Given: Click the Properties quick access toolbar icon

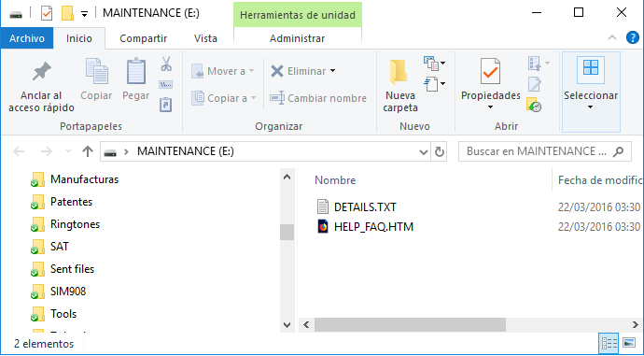Looking at the screenshot, I should pyautogui.click(x=47, y=13).
